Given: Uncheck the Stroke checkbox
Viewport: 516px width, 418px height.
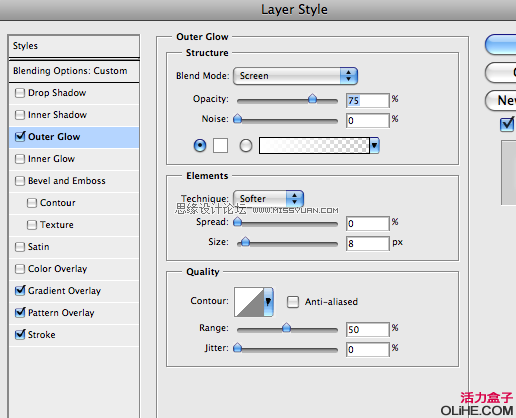Looking at the screenshot, I should (x=20, y=334).
